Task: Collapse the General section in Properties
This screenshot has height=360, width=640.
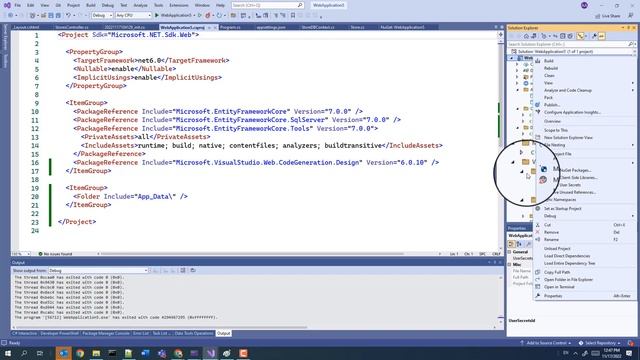Action: click(510, 252)
